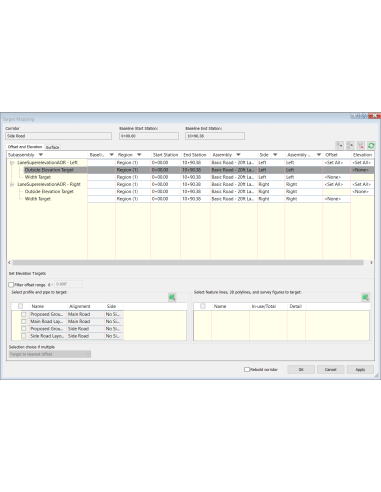381x492 pixels.
Task: Toggle select-all checkbox in profile list header
Action: 20,306
